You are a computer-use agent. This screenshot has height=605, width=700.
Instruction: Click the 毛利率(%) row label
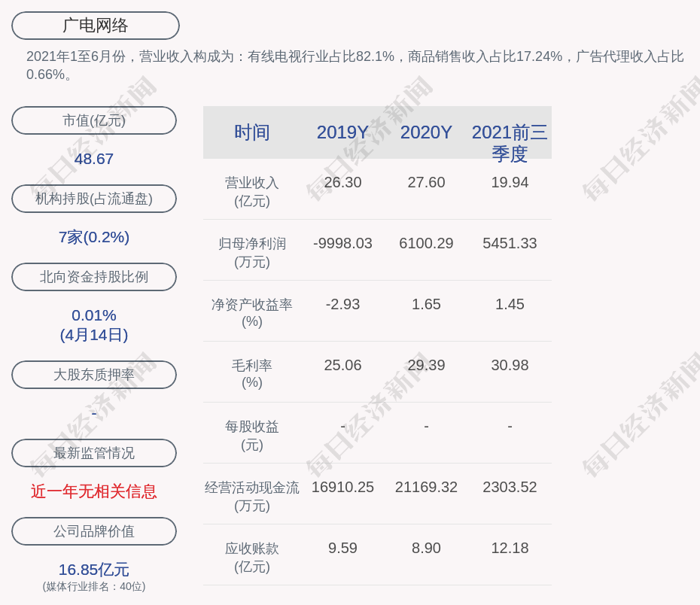click(x=252, y=374)
